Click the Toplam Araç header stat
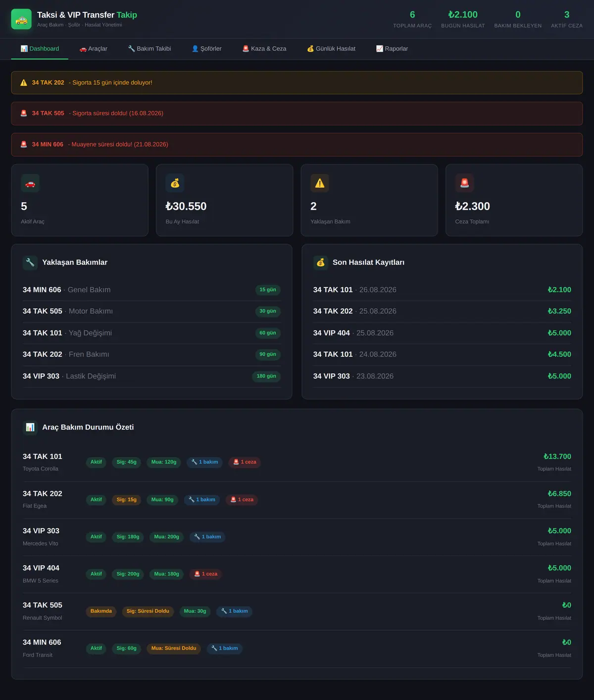Viewport: 594px width, 700px height. pos(412,19)
